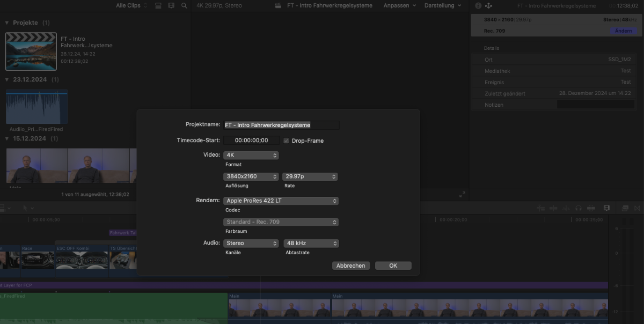Viewport: 644px width, 324px height.
Task: Open the Apple ProRes 422 LT codec dropdown
Action: click(281, 201)
